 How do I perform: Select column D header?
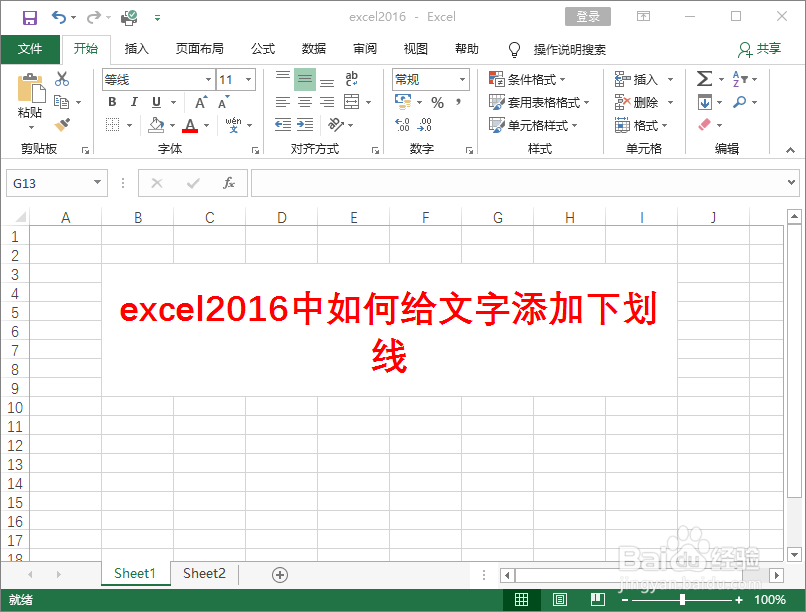pos(282,217)
